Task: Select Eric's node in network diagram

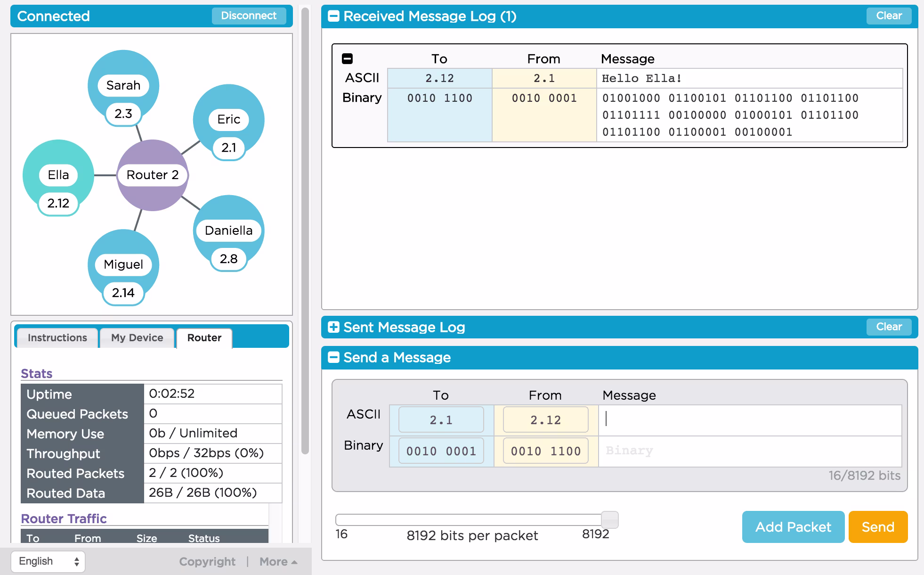Action: coord(229,119)
